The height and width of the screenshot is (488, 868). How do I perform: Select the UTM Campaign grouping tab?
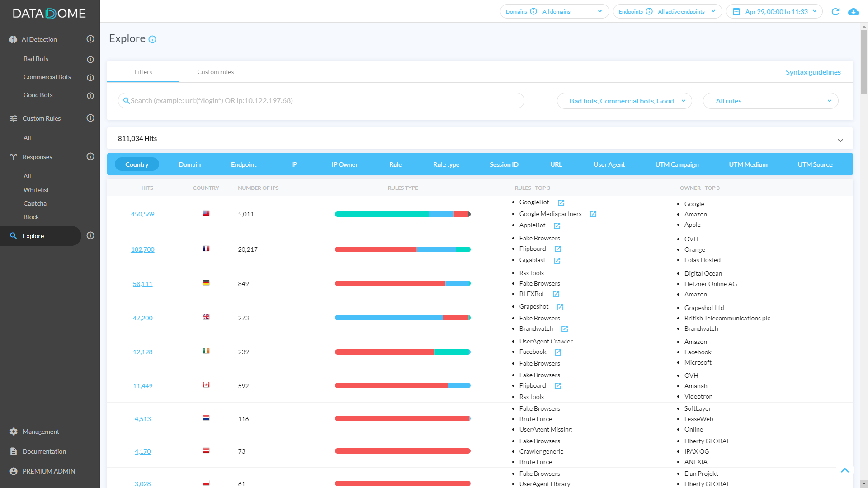(677, 164)
